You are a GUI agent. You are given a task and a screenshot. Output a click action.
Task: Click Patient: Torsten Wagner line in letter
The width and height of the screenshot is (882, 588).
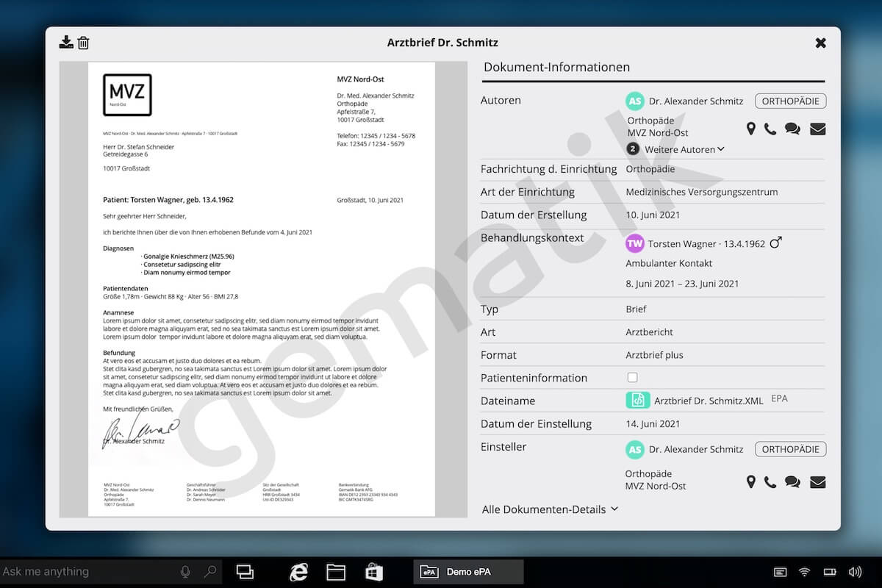[168, 200]
